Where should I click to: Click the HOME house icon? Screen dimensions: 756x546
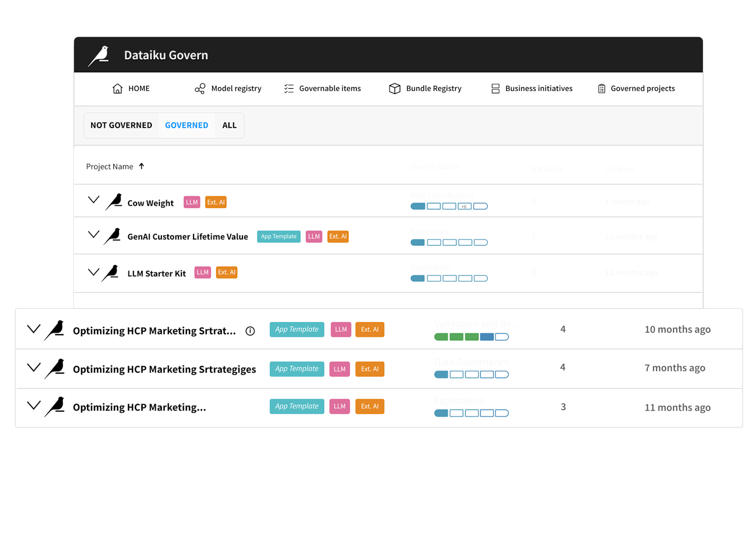coord(117,89)
